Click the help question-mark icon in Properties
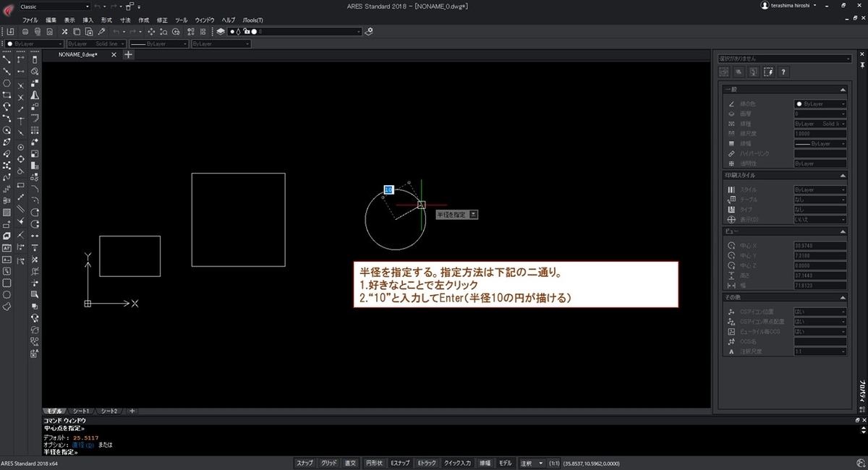 tap(783, 72)
